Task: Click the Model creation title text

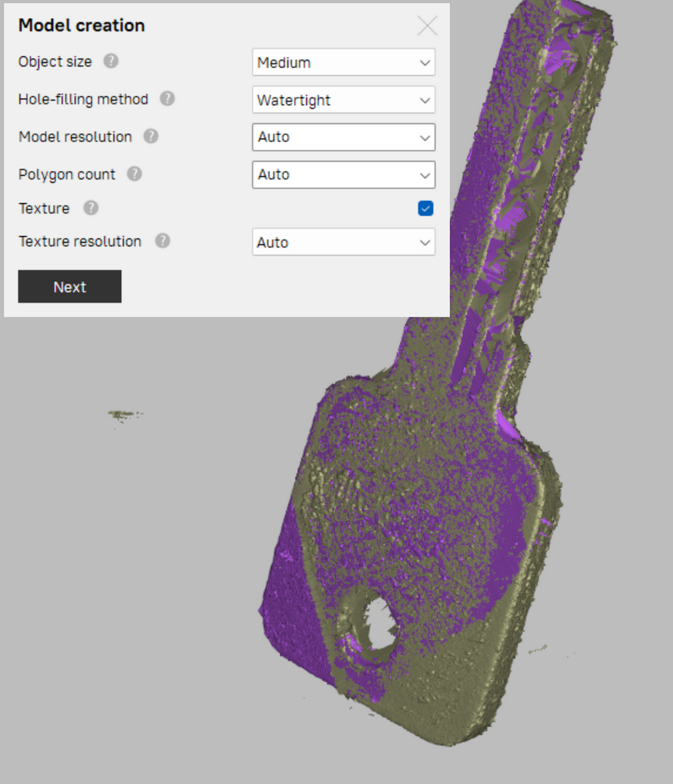Action: 82,25
